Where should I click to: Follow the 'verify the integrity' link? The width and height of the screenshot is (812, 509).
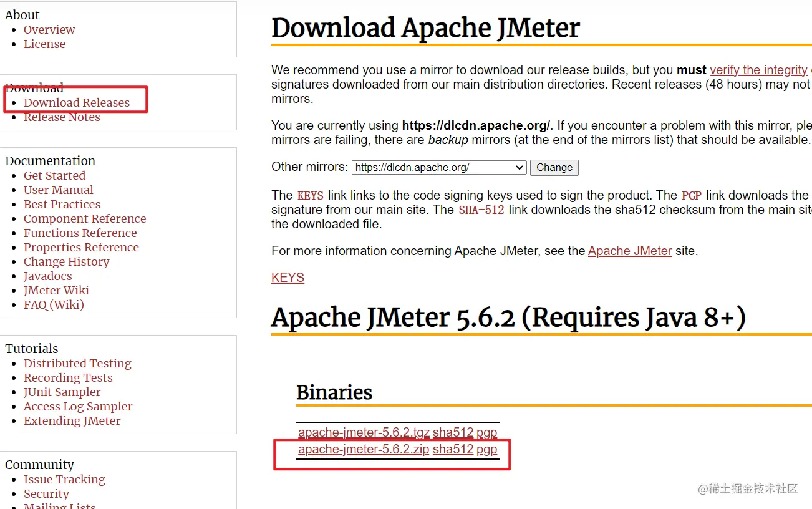coord(758,70)
